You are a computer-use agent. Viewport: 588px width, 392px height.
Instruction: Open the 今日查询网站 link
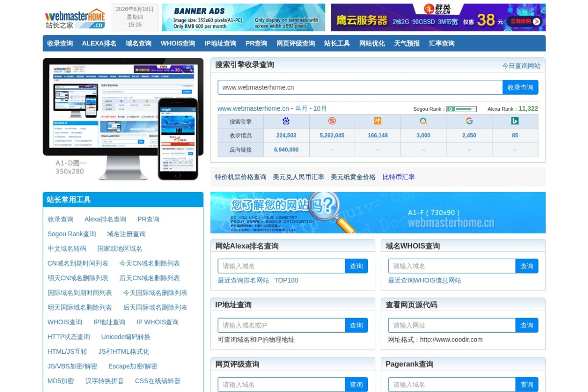pos(521,66)
